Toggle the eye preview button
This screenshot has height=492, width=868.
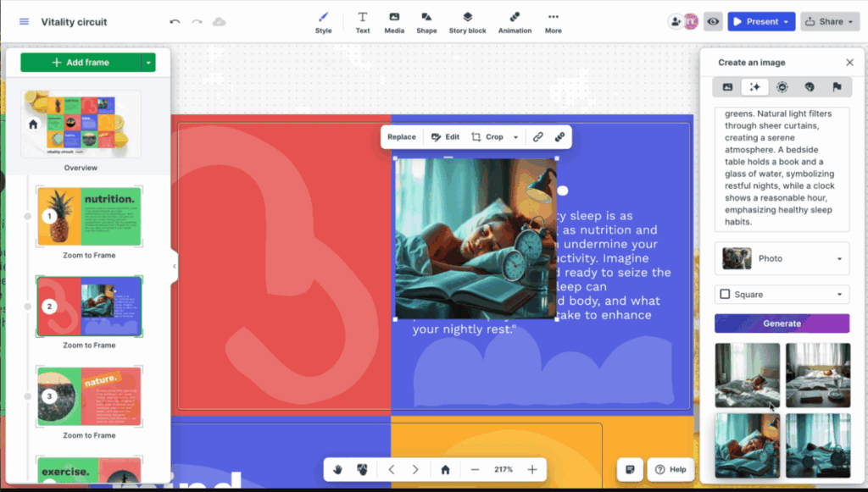[713, 22]
